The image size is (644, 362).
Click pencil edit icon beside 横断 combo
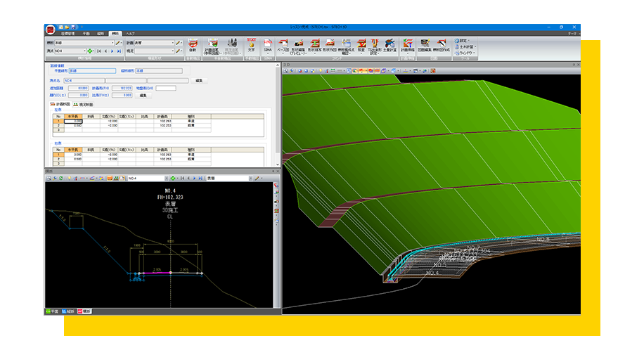118,43
